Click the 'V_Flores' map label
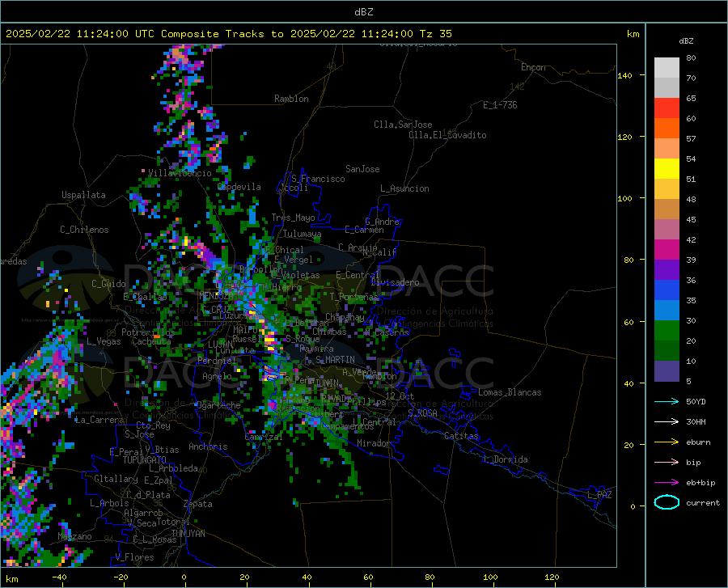Screen dimensions: 728x588 (134, 557)
